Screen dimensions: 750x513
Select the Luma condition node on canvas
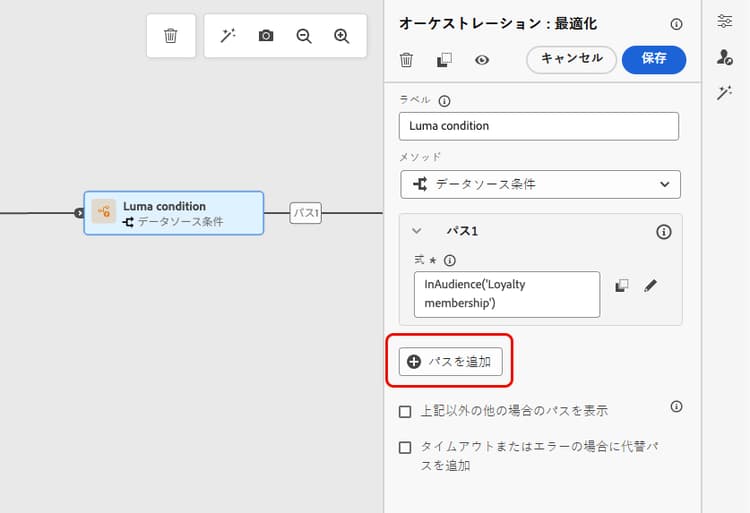(174, 213)
